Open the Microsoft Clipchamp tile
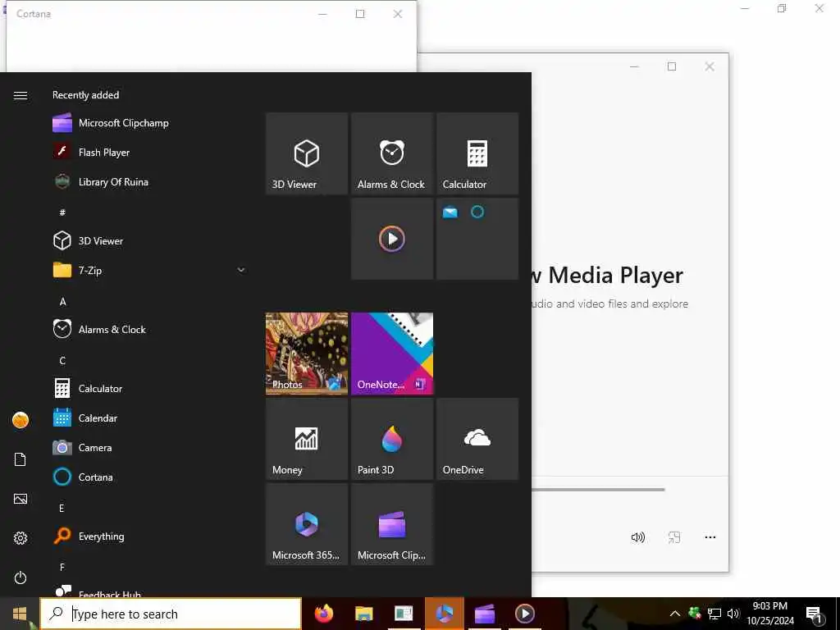The image size is (840, 630). 391,524
